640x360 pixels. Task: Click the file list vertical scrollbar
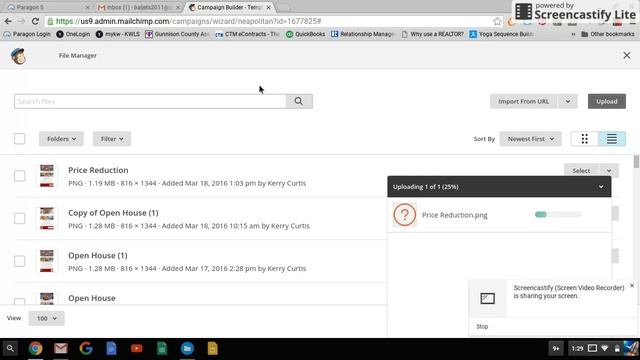pos(636,162)
